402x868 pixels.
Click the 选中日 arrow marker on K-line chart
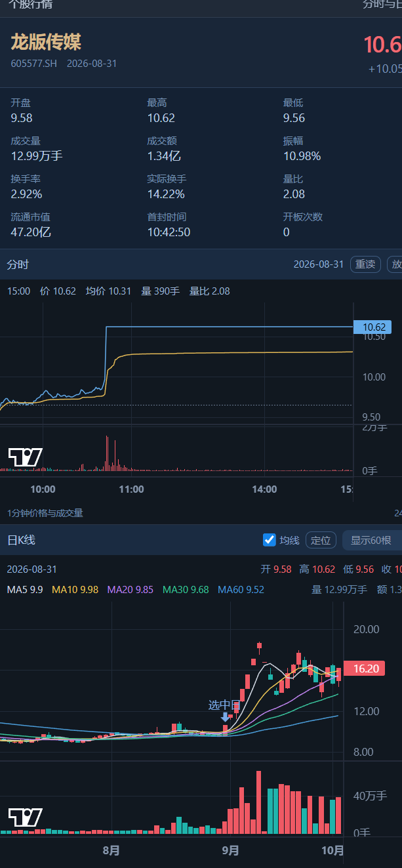pos(226,717)
